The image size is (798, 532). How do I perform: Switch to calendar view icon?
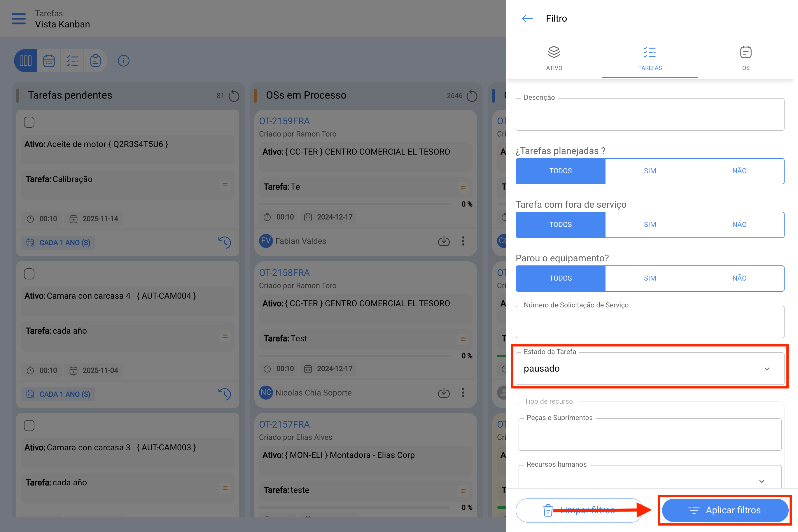(49, 61)
